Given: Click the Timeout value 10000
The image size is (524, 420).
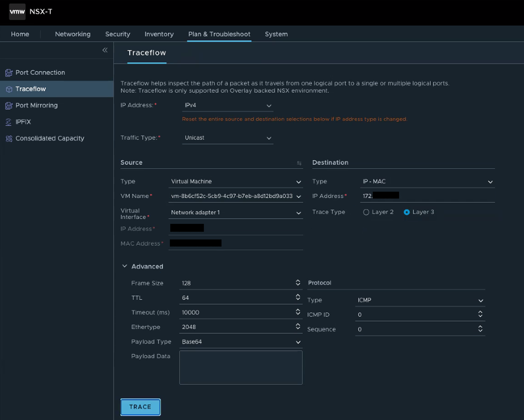Looking at the screenshot, I should [190, 312].
